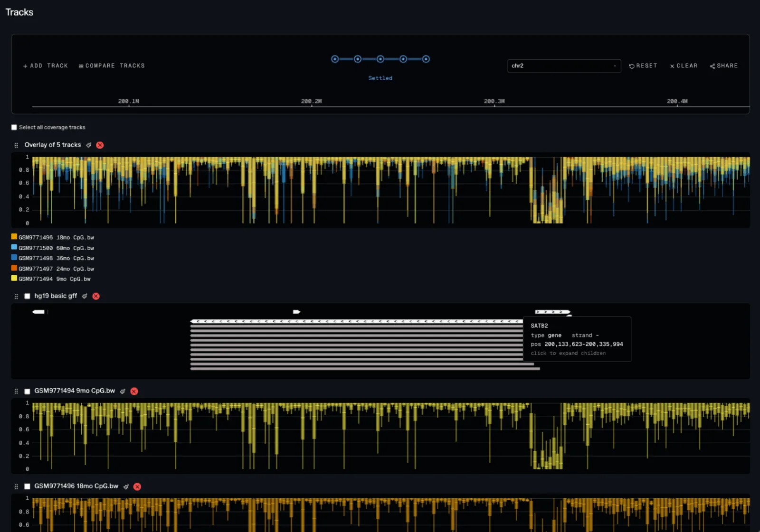
Task: Clear all tracks
Action: pyautogui.click(x=684, y=66)
